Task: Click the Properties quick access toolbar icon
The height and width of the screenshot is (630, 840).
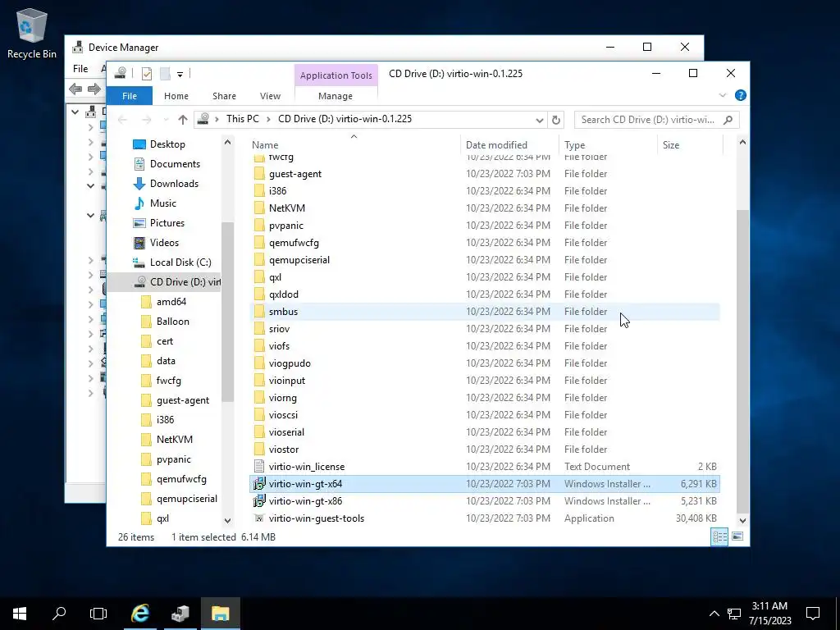Action: pyautogui.click(x=147, y=74)
